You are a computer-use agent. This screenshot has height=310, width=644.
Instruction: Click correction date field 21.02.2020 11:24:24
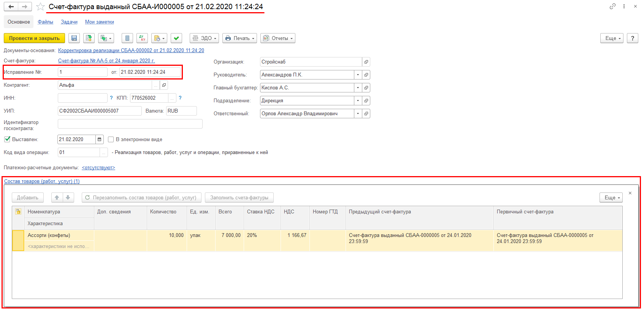pyautogui.click(x=150, y=72)
